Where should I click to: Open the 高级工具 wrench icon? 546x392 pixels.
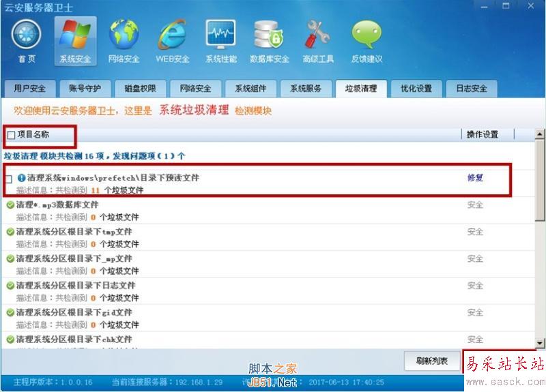coord(317,35)
